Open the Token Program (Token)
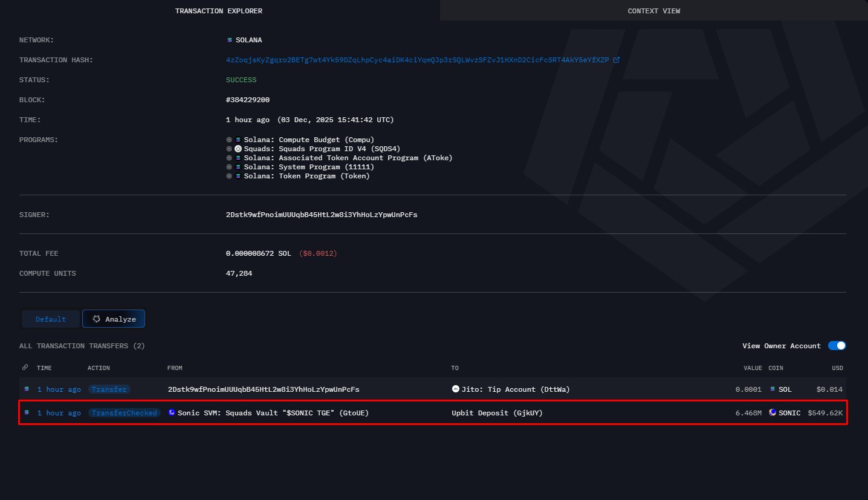The height and width of the screenshot is (500, 868). coord(307,176)
